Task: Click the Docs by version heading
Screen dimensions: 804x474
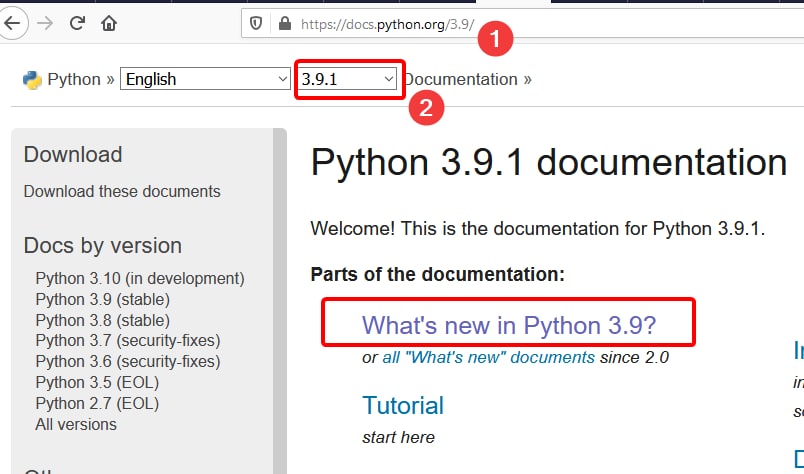Action: (103, 246)
